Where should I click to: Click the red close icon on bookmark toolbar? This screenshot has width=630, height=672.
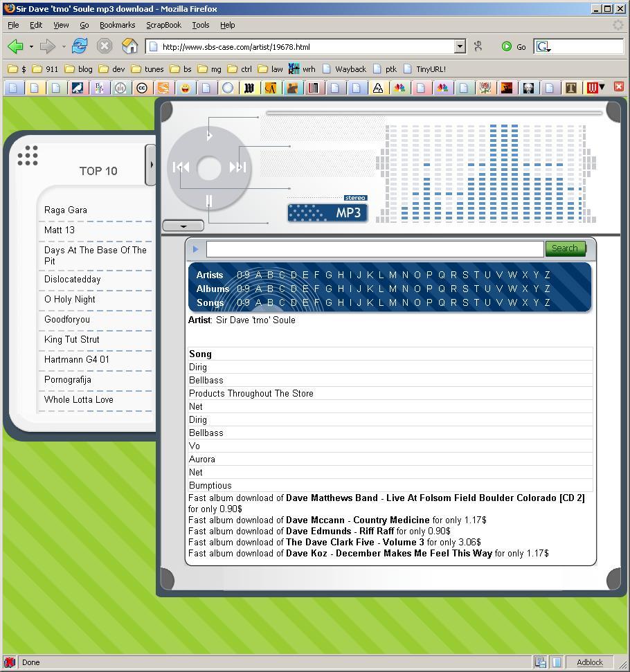tap(618, 87)
